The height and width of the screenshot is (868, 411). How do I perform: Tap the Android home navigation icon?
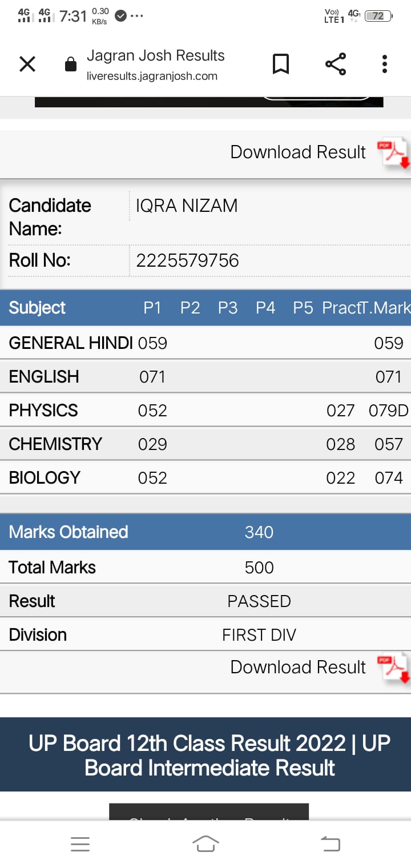click(205, 844)
